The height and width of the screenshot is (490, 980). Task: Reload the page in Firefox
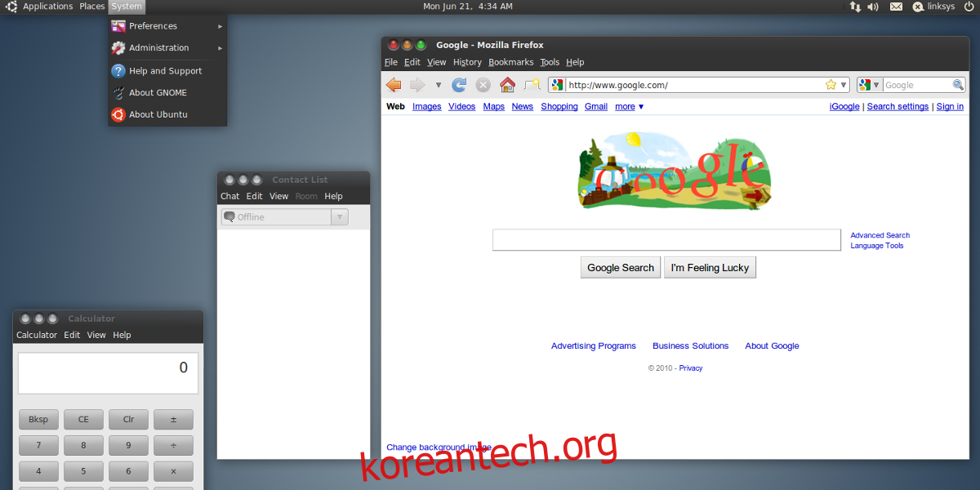(460, 85)
